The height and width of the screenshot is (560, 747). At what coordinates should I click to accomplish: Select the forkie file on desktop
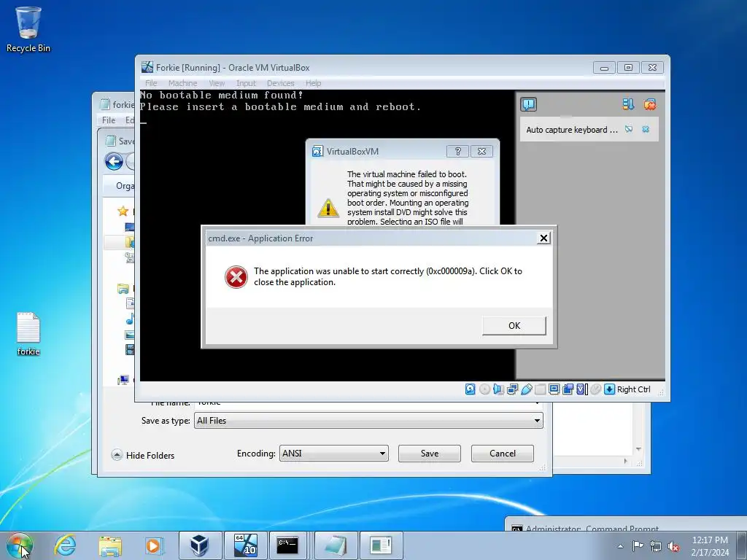[x=28, y=334]
